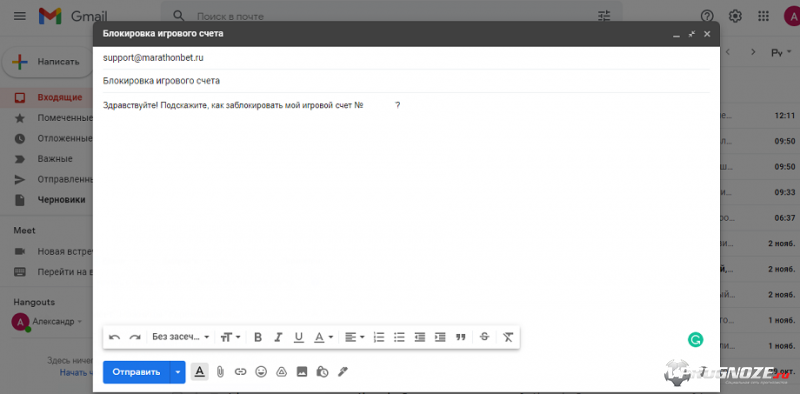The height and width of the screenshot is (394, 800).
Task: Open the font dropdown "Без засеч..."
Action: click(x=181, y=337)
